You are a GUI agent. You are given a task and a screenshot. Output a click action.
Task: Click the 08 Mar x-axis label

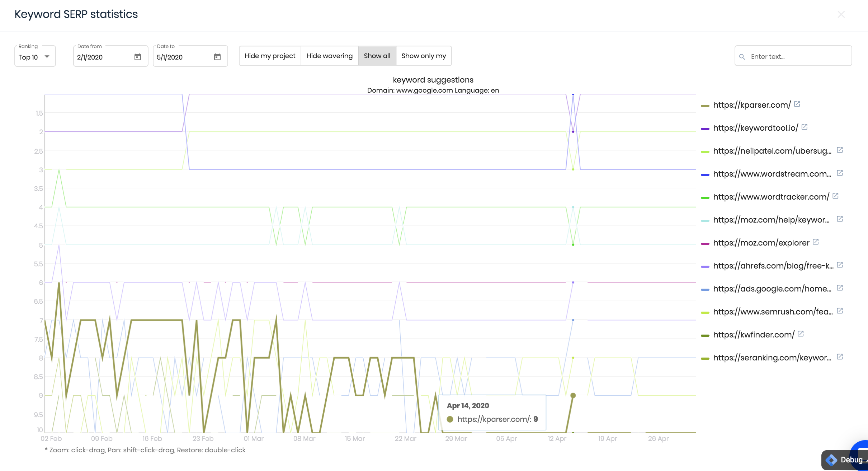click(305, 438)
